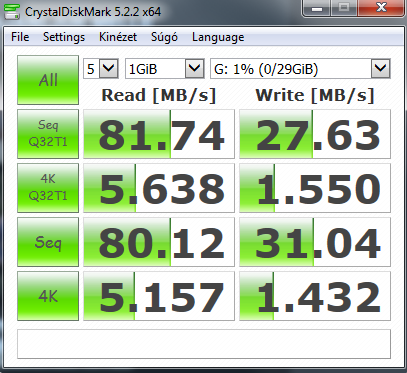Click the 80.12 Seq read result

pos(159,242)
